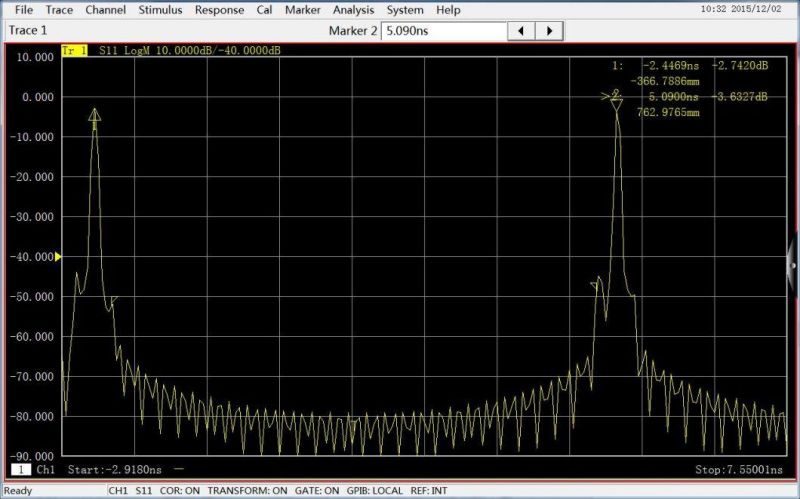800x499 pixels.
Task: Click the gate marker flag near right peak
Action: pos(594,286)
